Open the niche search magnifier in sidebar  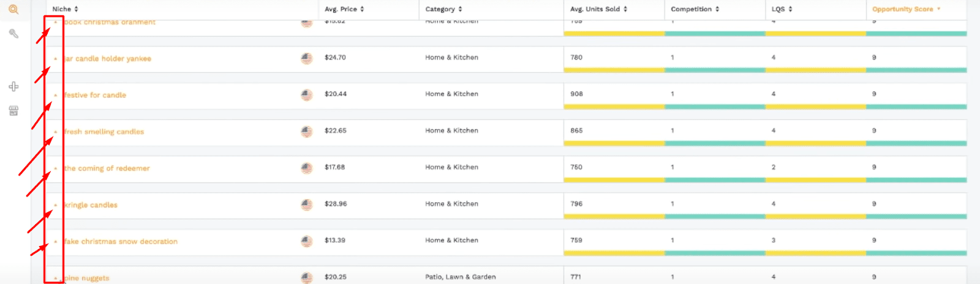pos(13,10)
